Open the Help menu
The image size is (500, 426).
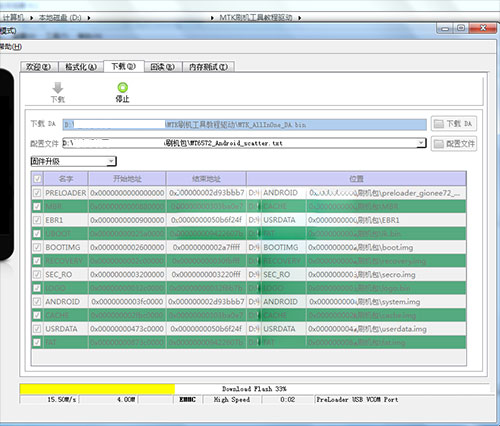[x=11, y=47]
